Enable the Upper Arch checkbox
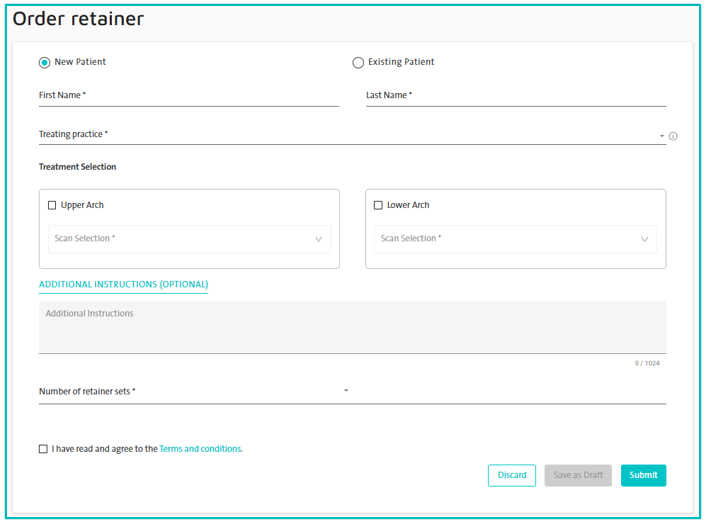 (x=52, y=205)
